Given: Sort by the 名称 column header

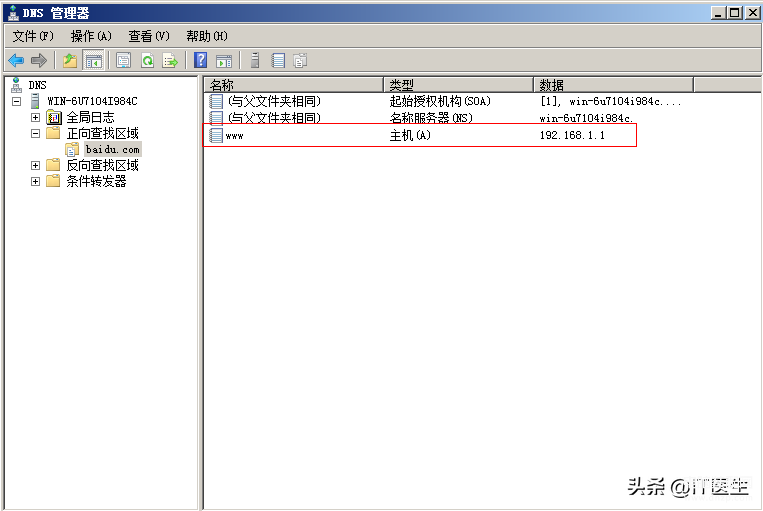Looking at the screenshot, I should [294, 85].
